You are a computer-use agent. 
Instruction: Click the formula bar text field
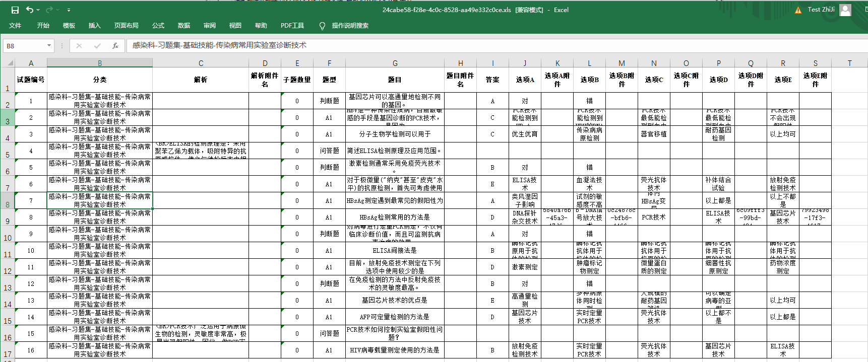[x=496, y=46]
